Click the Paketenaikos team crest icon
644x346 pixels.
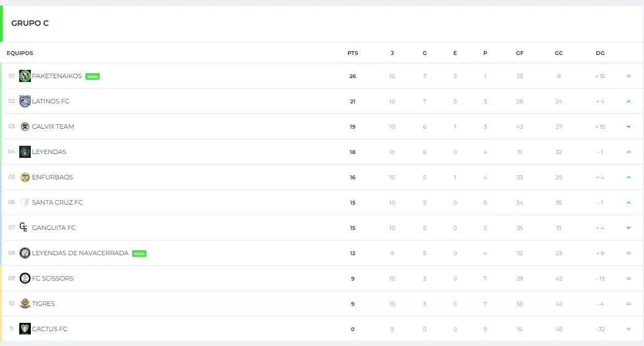click(25, 76)
